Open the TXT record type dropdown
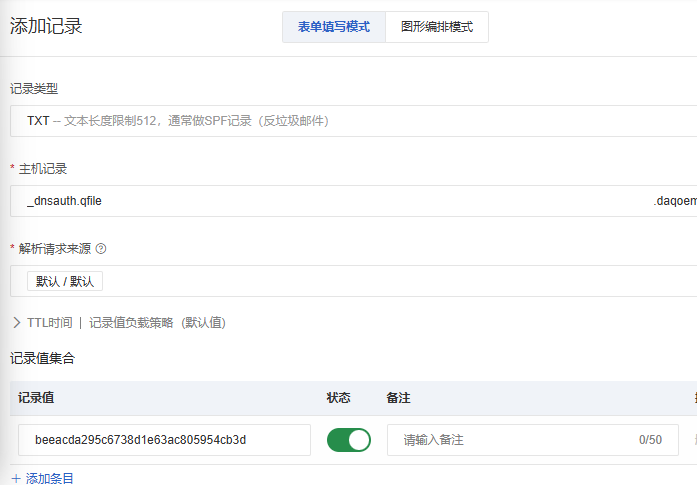The width and height of the screenshot is (697, 485). [350, 121]
